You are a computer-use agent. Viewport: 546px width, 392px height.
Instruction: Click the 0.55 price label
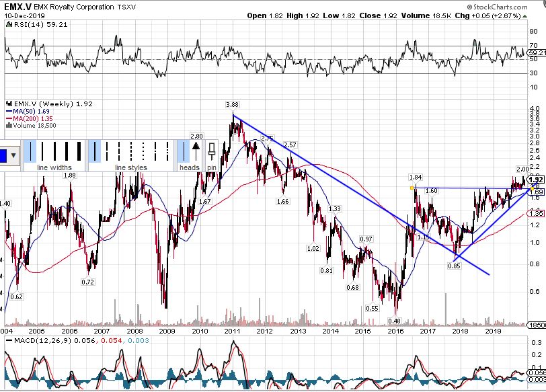coord(372,309)
